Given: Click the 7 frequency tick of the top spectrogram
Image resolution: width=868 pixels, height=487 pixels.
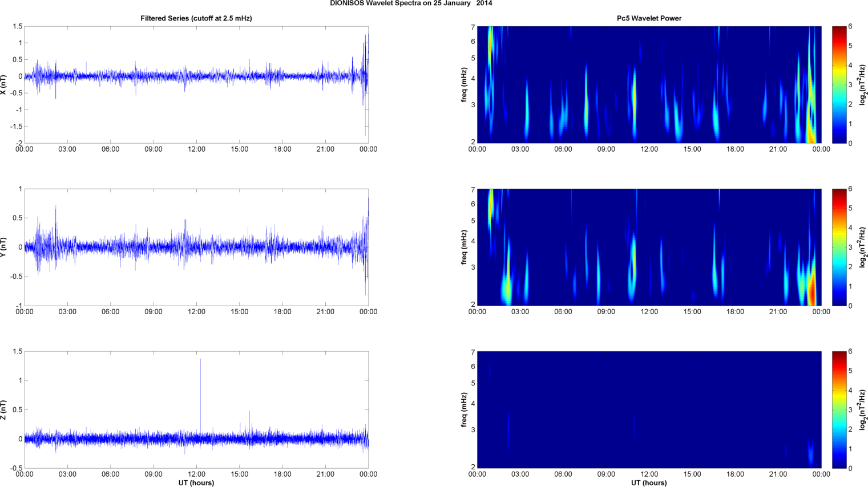Looking at the screenshot, I should [x=473, y=27].
